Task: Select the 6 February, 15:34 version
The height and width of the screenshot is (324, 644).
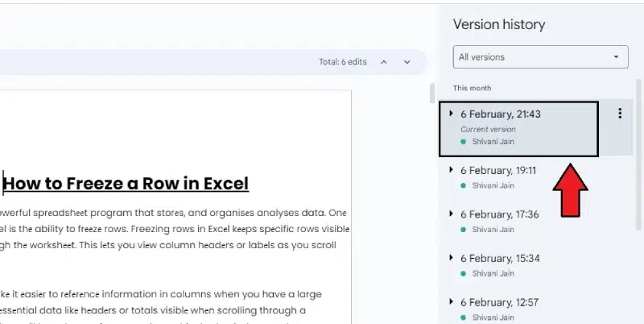Action: tap(500, 259)
